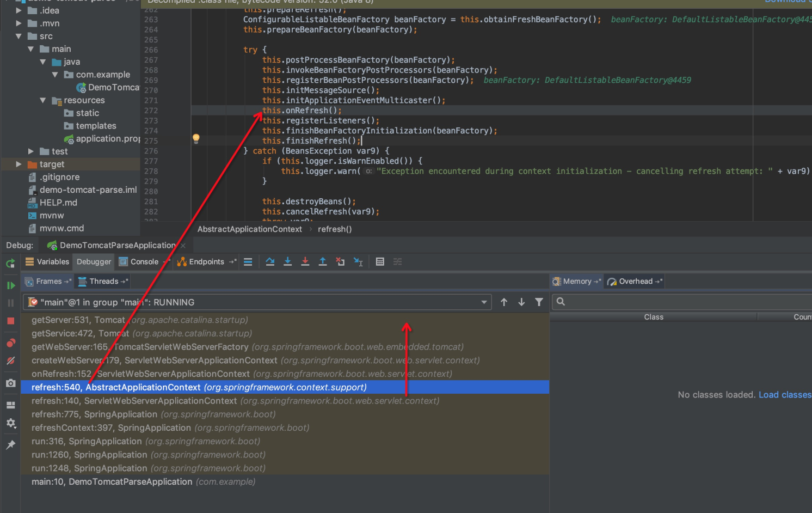Run to cursor position
The width and height of the screenshot is (812, 513).
click(x=358, y=262)
